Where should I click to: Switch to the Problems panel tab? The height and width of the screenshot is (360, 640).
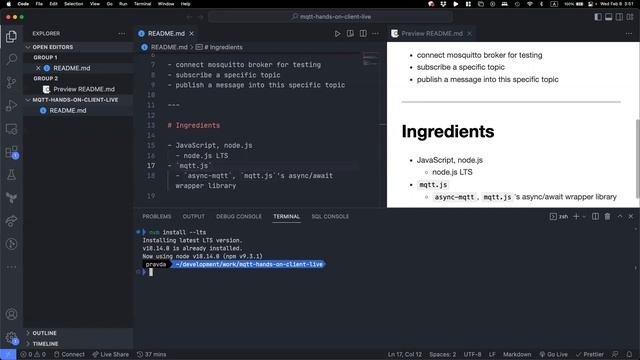[x=157, y=216]
